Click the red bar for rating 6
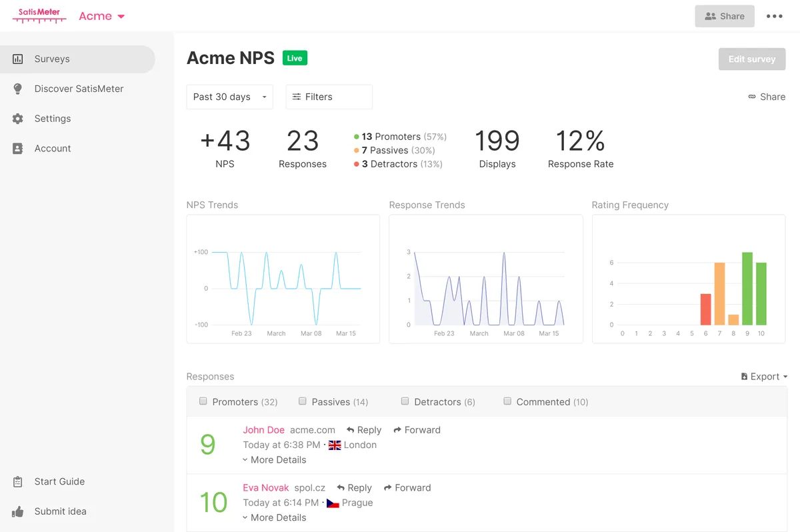The width and height of the screenshot is (800, 532). coord(705,309)
